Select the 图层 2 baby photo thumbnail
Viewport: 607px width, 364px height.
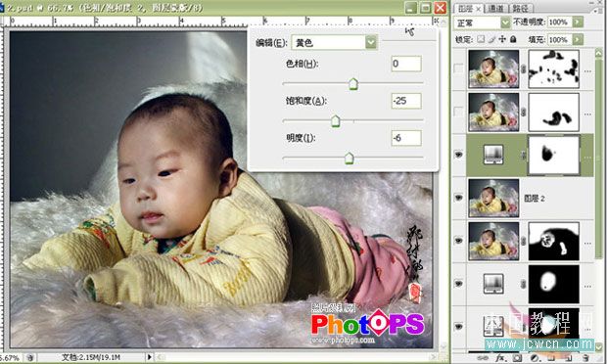click(x=493, y=198)
